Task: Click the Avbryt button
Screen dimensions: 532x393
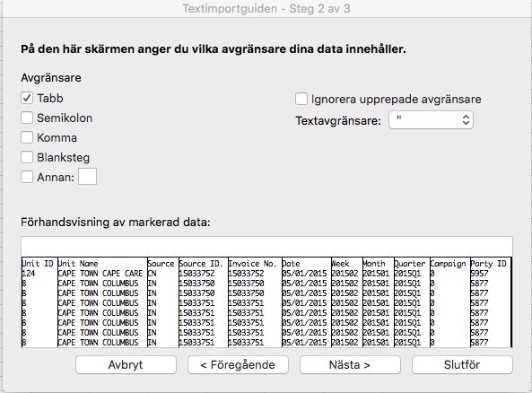Action: (126, 365)
